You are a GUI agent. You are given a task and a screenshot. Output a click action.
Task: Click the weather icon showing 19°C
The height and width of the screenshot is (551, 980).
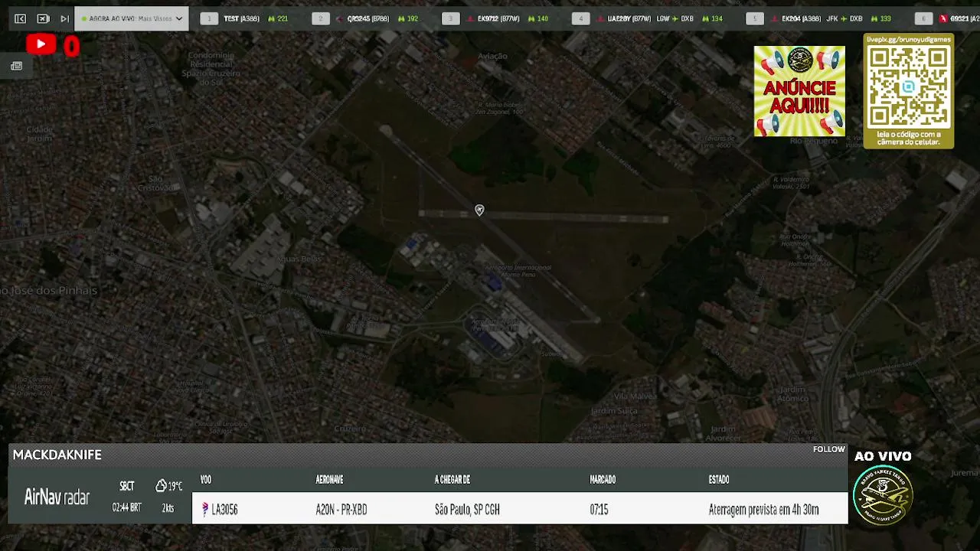pyautogui.click(x=161, y=486)
